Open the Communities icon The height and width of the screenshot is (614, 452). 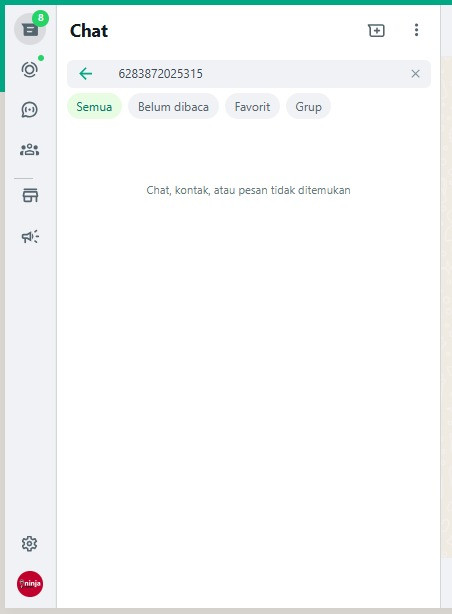pyautogui.click(x=30, y=150)
